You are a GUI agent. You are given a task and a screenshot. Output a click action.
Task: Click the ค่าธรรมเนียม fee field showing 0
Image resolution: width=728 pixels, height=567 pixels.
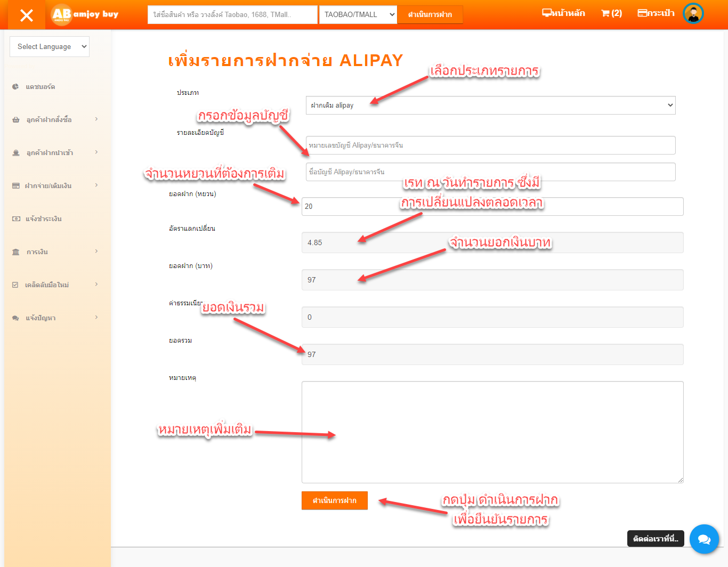click(492, 317)
